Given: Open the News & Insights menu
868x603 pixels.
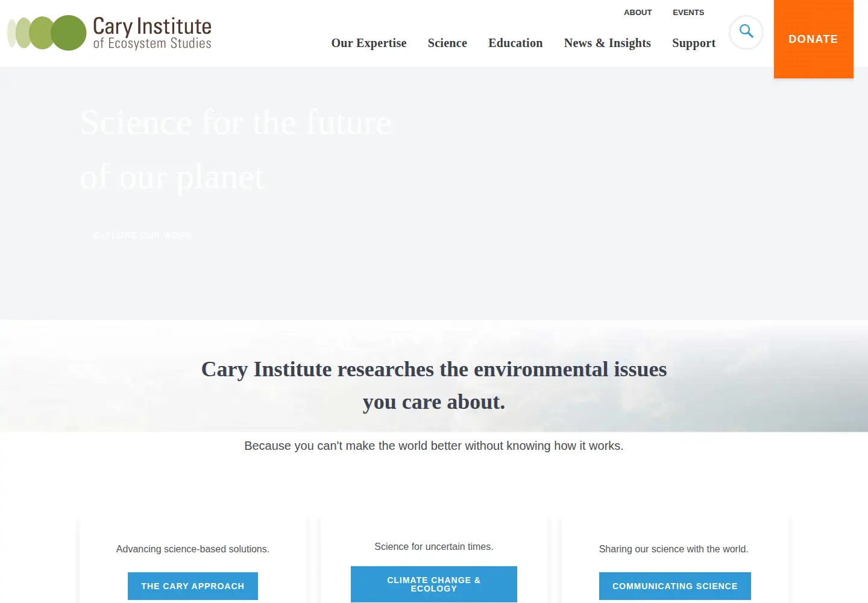Looking at the screenshot, I should pyautogui.click(x=608, y=43).
